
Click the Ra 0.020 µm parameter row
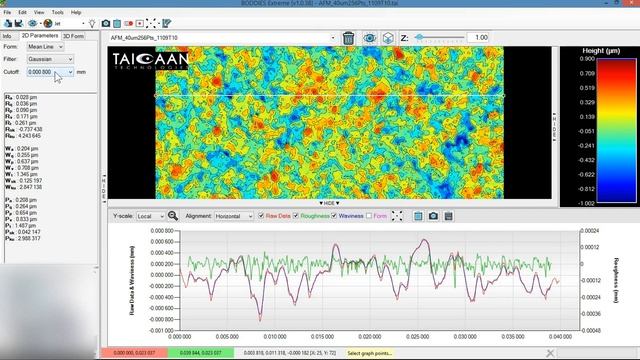pyautogui.click(x=21, y=97)
